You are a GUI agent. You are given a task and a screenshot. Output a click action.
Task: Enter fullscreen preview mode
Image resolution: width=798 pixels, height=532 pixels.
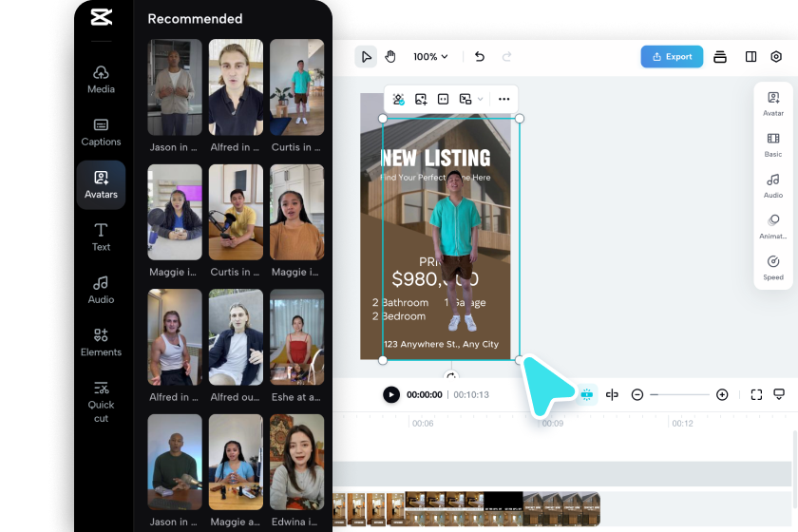756,394
